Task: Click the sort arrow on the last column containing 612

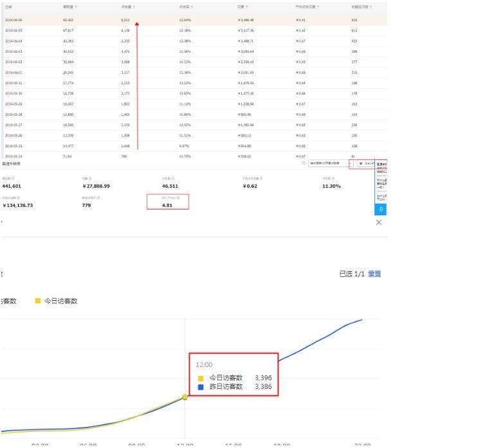Action: [x=371, y=7]
